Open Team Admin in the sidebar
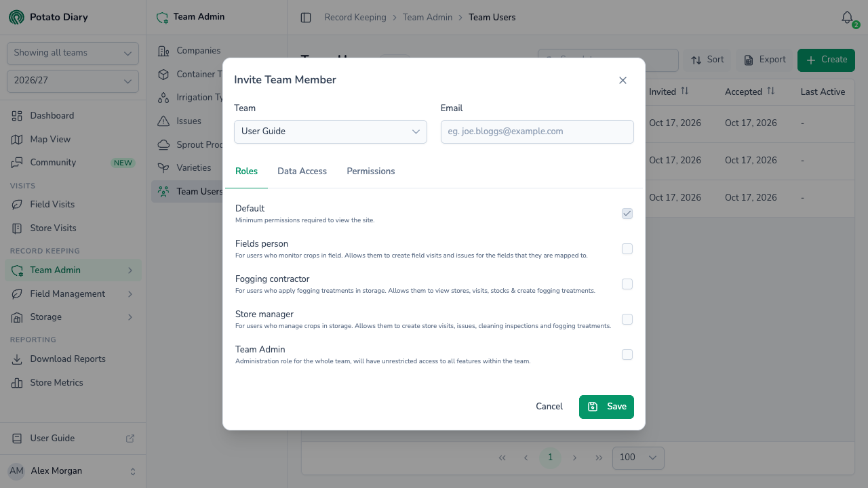868x488 pixels. 73,270
